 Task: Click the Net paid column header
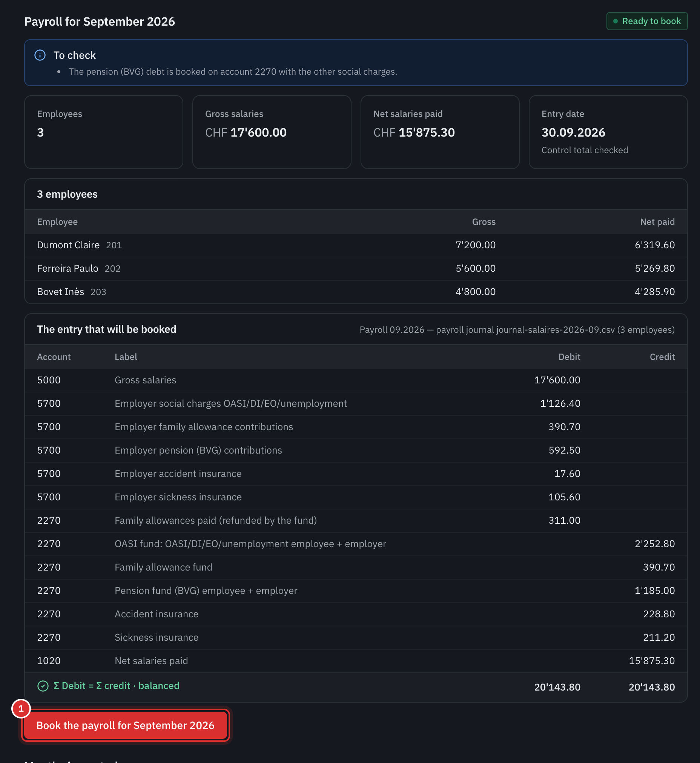point(657,222)
